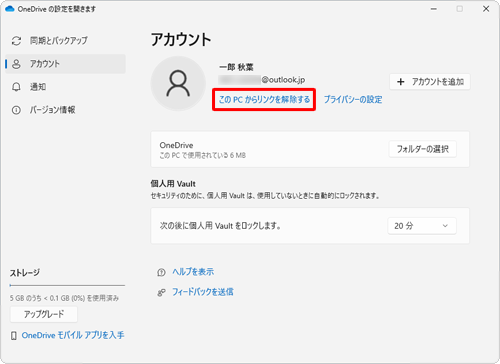Click the user profile avatar picture
Screen dimensions: 500x364
[x=178, y=83]
